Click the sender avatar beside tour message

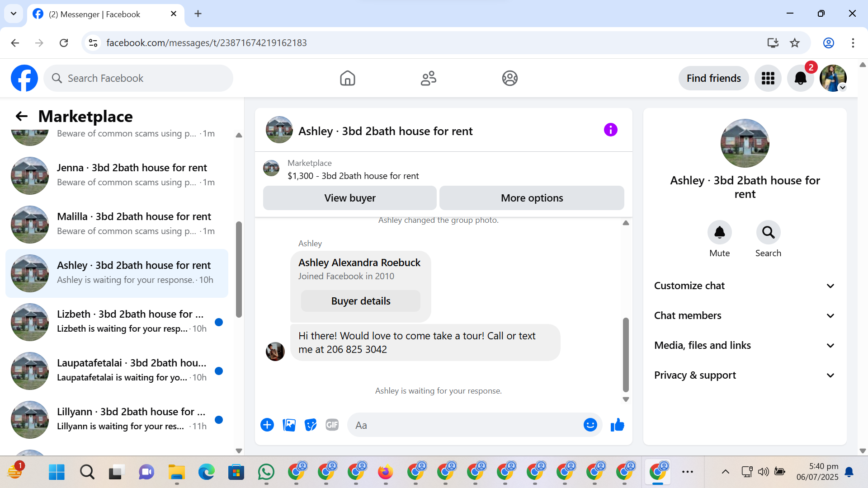click(x=275, y=351)
